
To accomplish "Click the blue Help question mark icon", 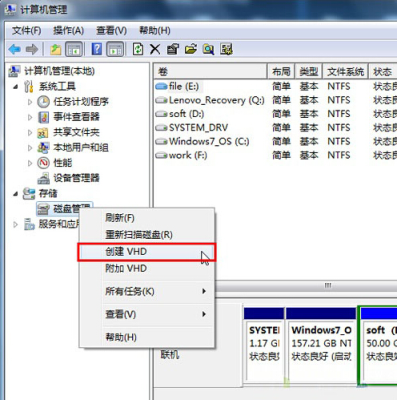I will coord(97,49).
